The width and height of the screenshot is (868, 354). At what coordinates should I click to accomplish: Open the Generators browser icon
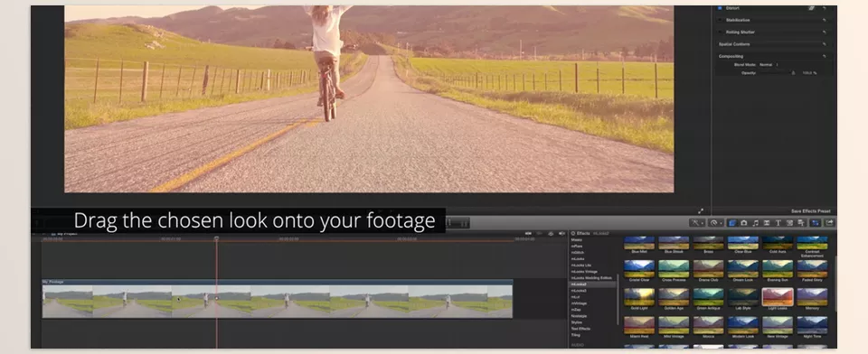(789, 223)
